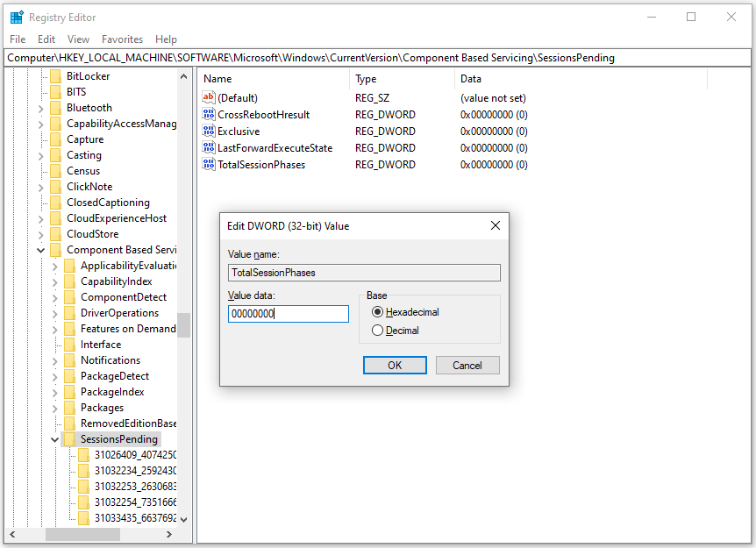Click the Exclusive DWORD value icon
756x548 pixels.
208,132
